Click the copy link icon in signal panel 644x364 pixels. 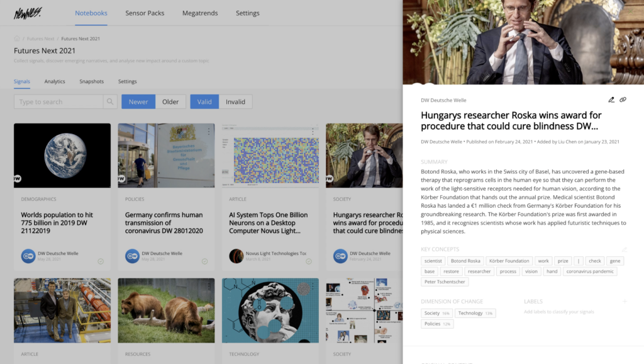point(623,100)
